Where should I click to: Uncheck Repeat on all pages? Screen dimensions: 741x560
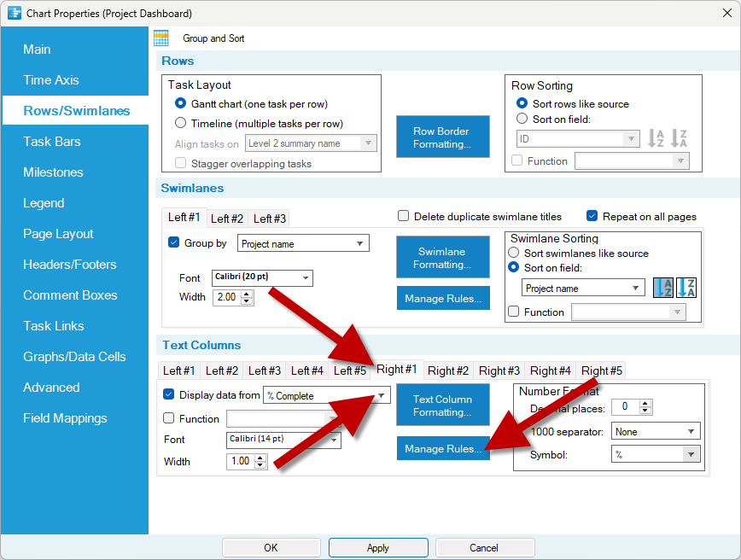click(592, 216)
